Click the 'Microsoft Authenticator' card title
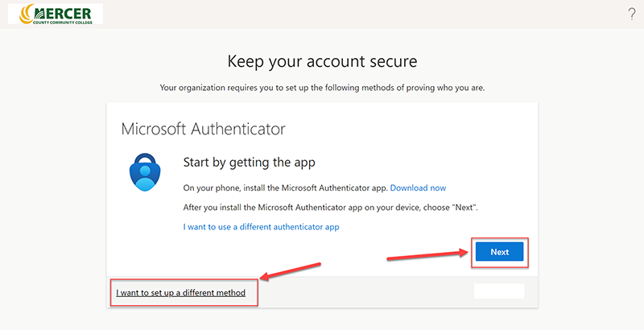 click(203, 129)
